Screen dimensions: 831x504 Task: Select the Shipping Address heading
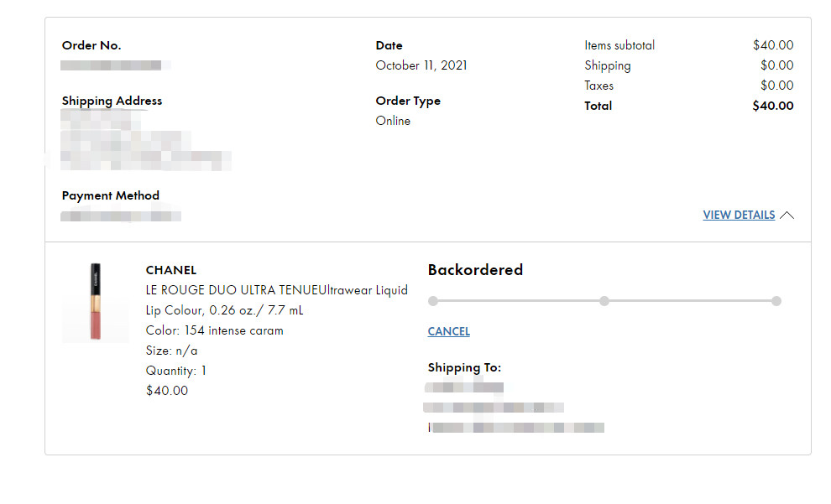(112, 101)
